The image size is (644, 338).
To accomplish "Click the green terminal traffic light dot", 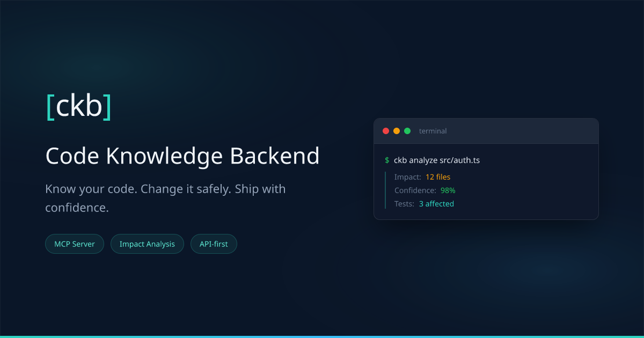I will (x=407, y=130).
